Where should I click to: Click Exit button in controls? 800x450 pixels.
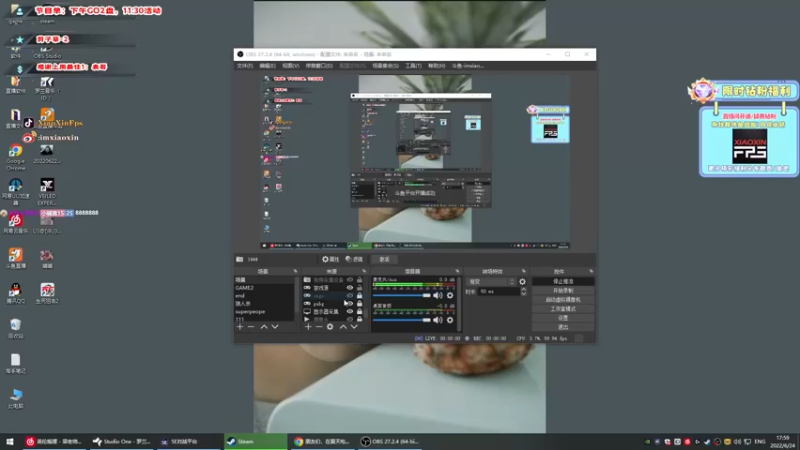[x=563, y=327]
